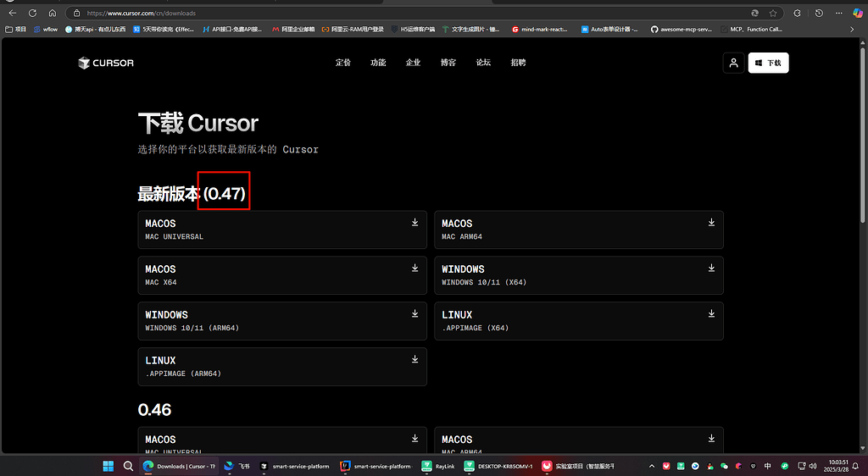Open the user account profile icon
The image size is (868, 476).
click(x=733, y=63)
